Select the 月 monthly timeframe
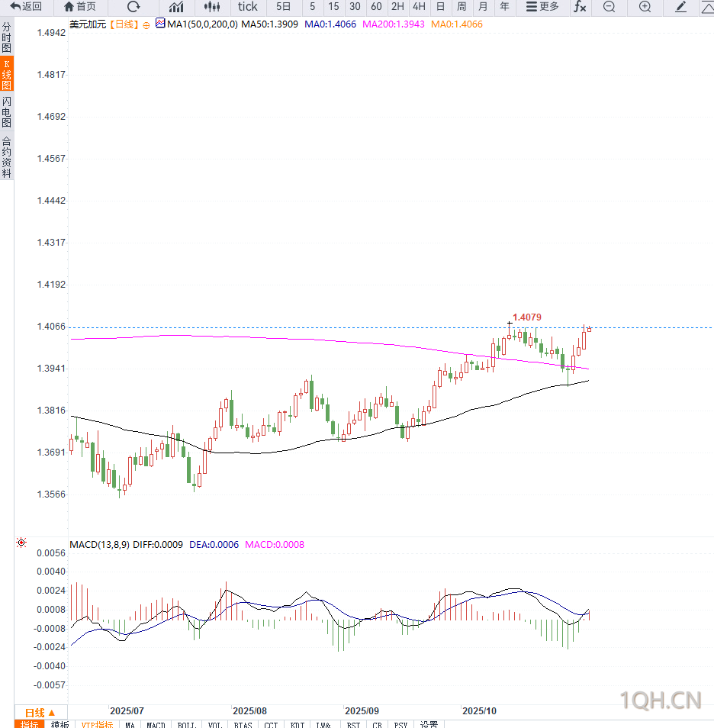The height and width of the screenshot is (728, 714). pos(483,7)
